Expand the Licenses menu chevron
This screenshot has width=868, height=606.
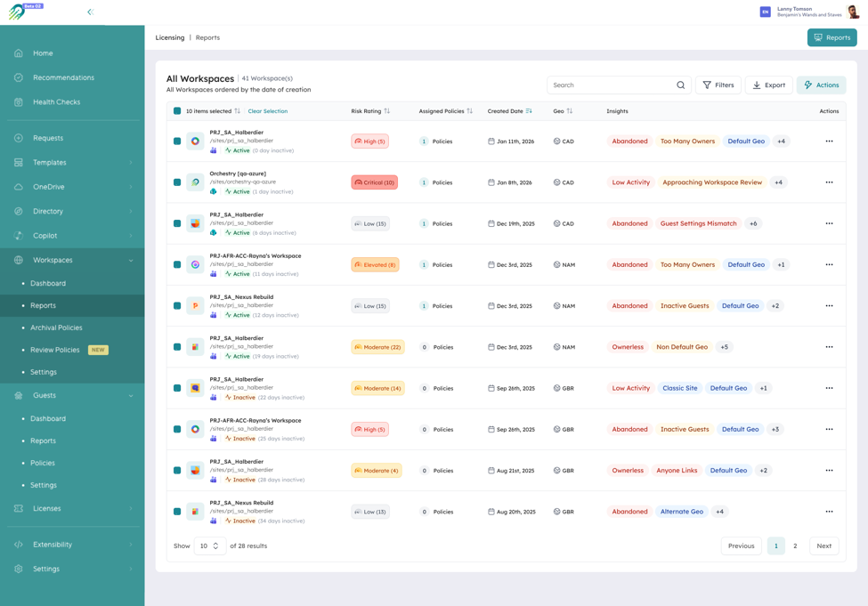131,508
